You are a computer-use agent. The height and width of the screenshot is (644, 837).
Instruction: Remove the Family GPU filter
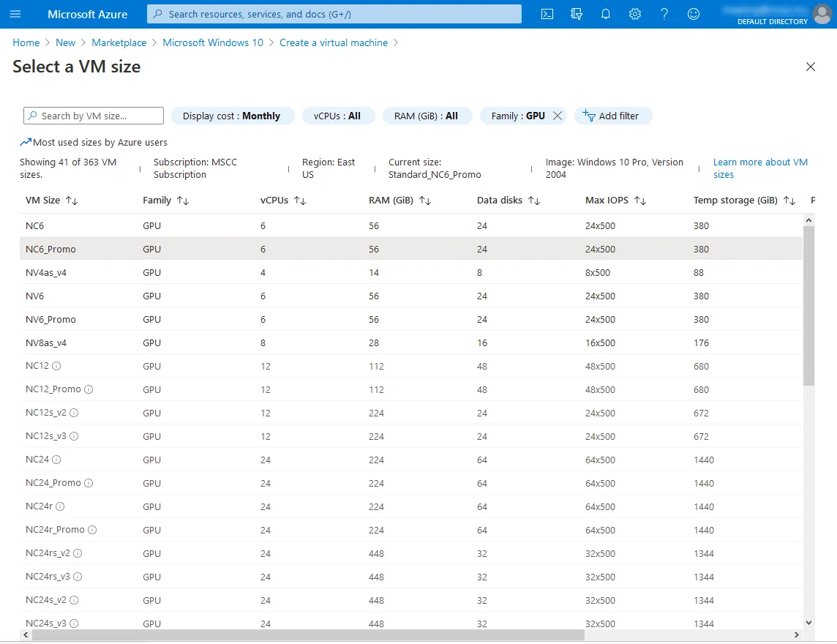[558, 116]
